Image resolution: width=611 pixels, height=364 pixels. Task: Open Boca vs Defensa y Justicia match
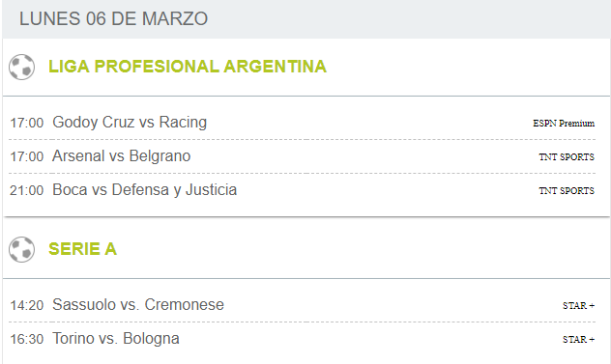click(145, 190)
